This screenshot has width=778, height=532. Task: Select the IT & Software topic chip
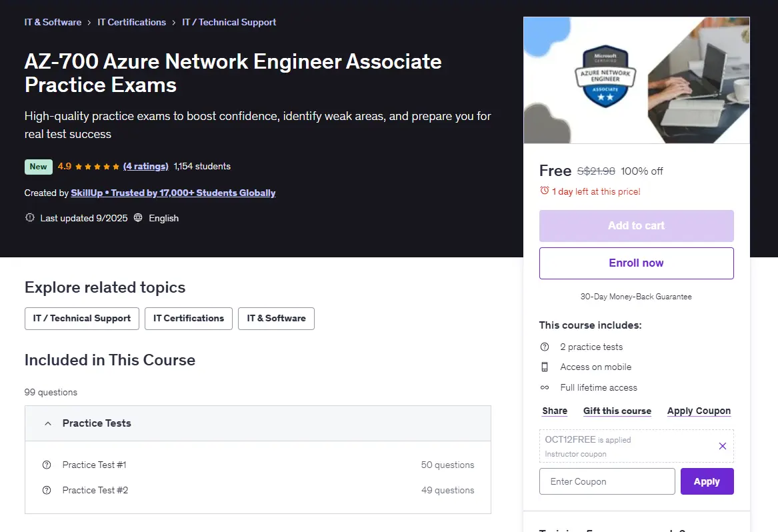click(277, 319)
